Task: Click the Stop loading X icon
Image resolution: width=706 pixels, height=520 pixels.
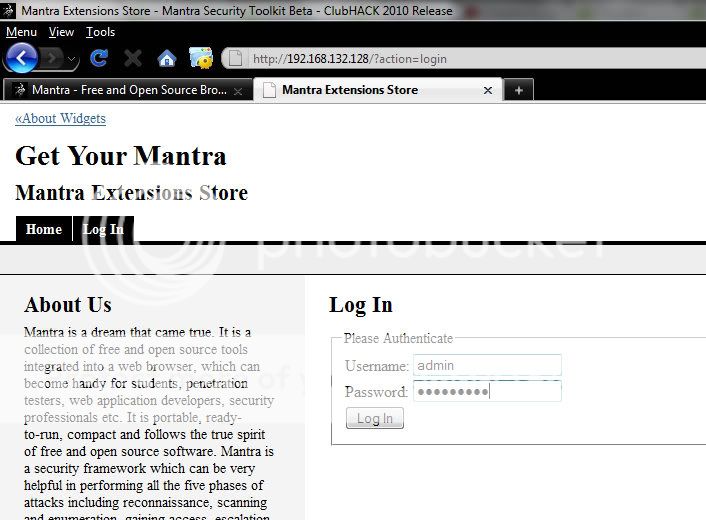Action: [x=132, y=59]
